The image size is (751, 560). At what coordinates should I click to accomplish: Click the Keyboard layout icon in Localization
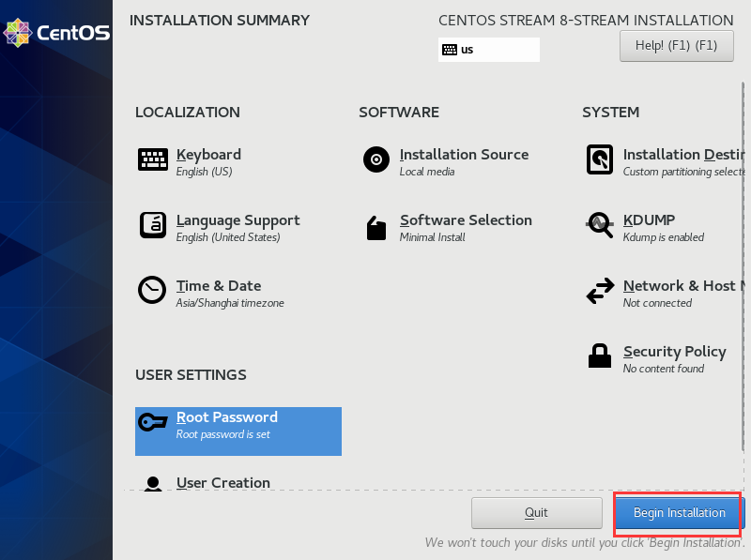click(153, 159)
